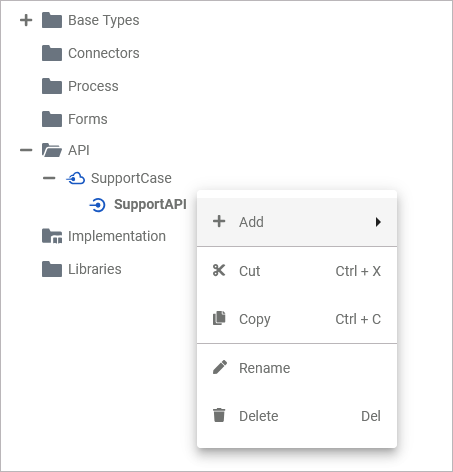453x472 pixels.
Task: Click the SupportAPI endpoint icon
Action: click(97, 205)
